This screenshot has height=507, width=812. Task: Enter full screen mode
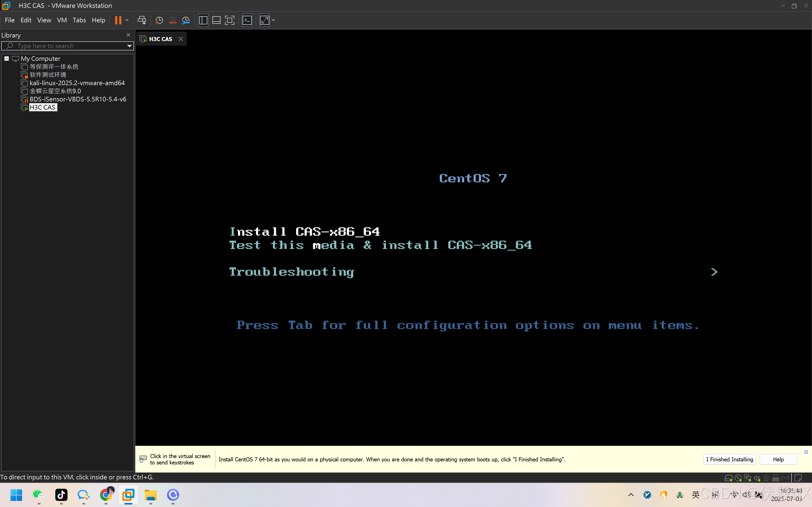[x=229, y=20]
